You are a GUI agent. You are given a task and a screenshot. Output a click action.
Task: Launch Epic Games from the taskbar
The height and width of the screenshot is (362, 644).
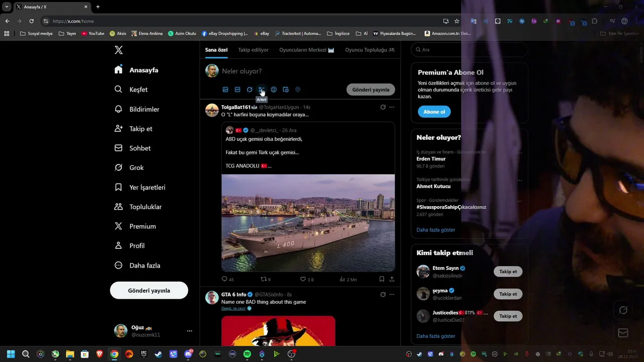tap(144, 354)
